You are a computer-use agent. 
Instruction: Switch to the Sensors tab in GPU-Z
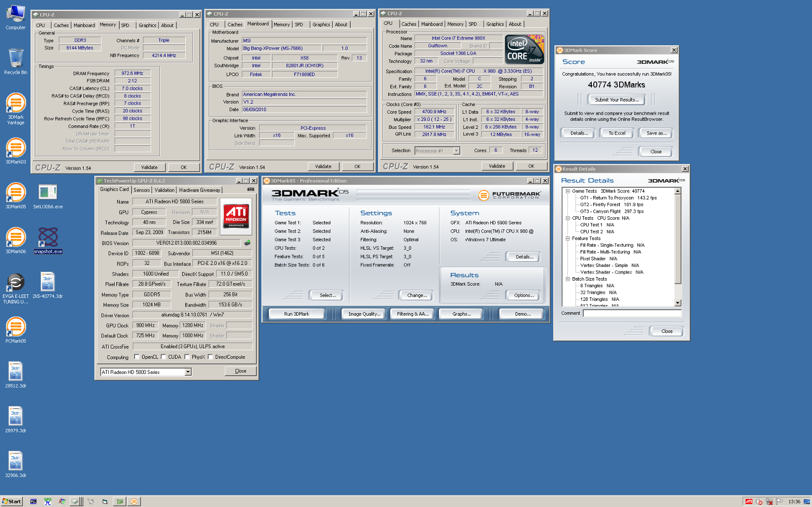pos(142,190)
